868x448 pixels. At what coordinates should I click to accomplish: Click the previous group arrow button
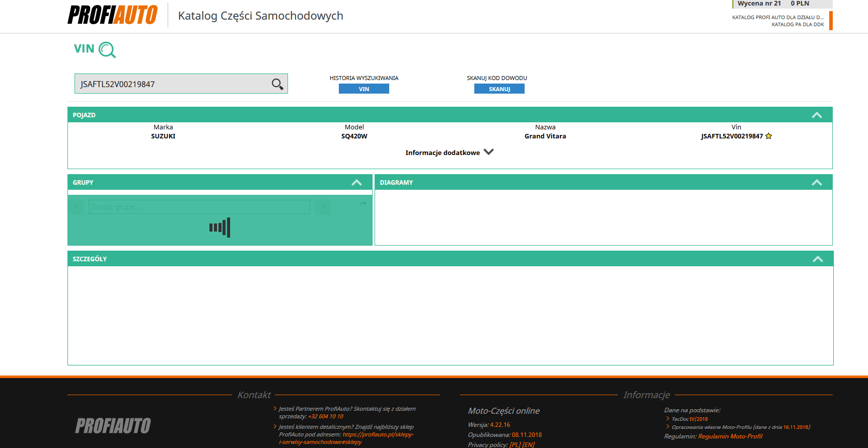[76, 207]
